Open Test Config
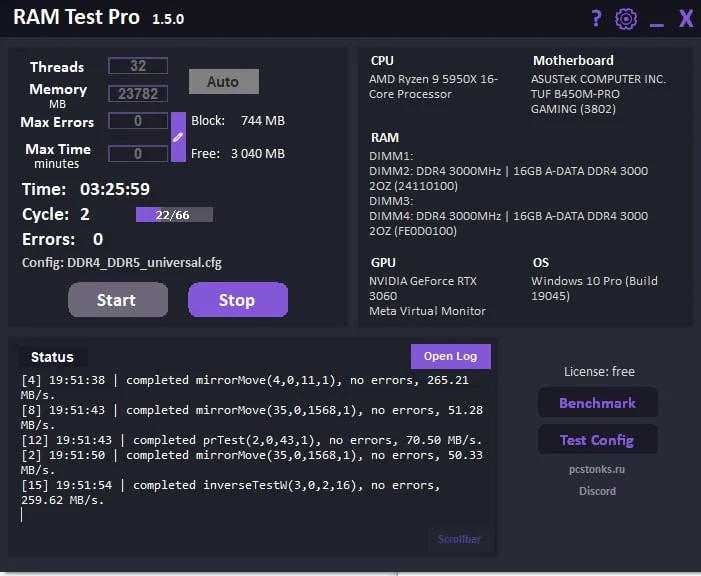 point(598,440)
